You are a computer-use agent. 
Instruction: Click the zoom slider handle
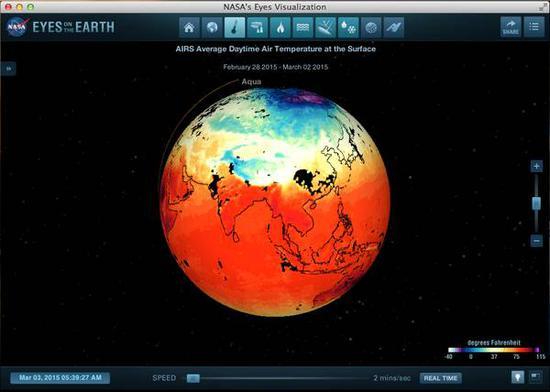(536, 203)
